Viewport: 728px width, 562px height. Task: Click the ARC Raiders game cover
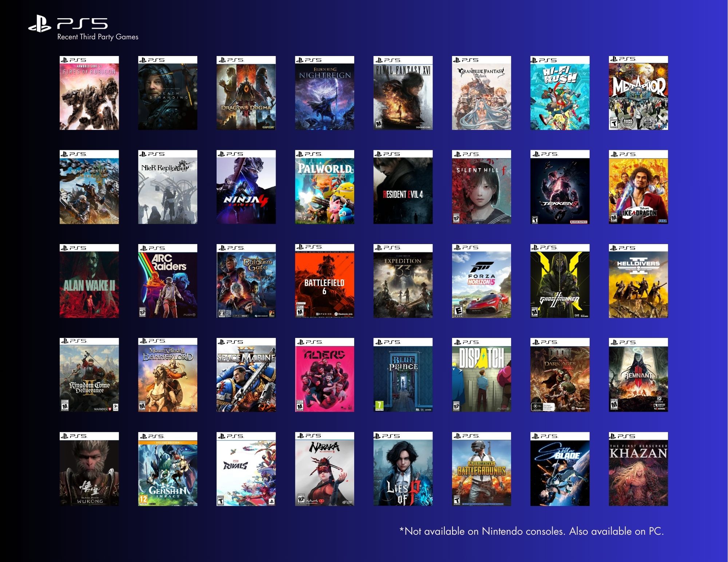tap(167, 281)
